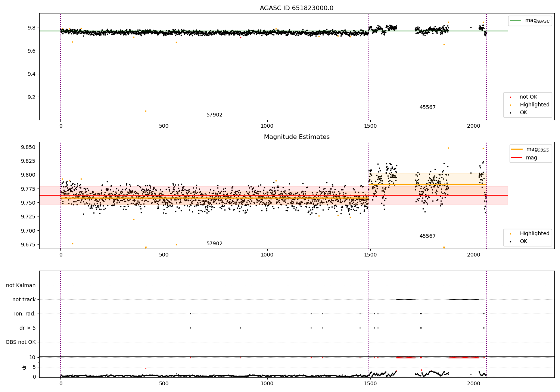
Task: Click the 9.725 y-axis tick label
Action: (28, 217)
